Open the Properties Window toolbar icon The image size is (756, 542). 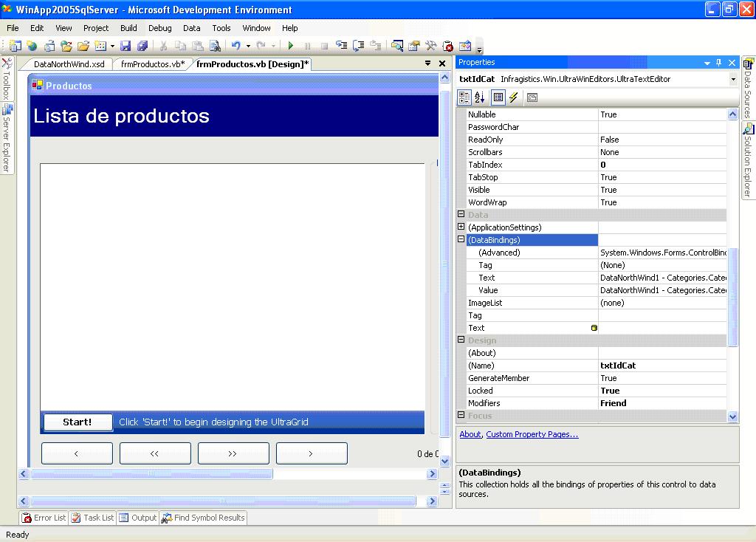point(413,46)
